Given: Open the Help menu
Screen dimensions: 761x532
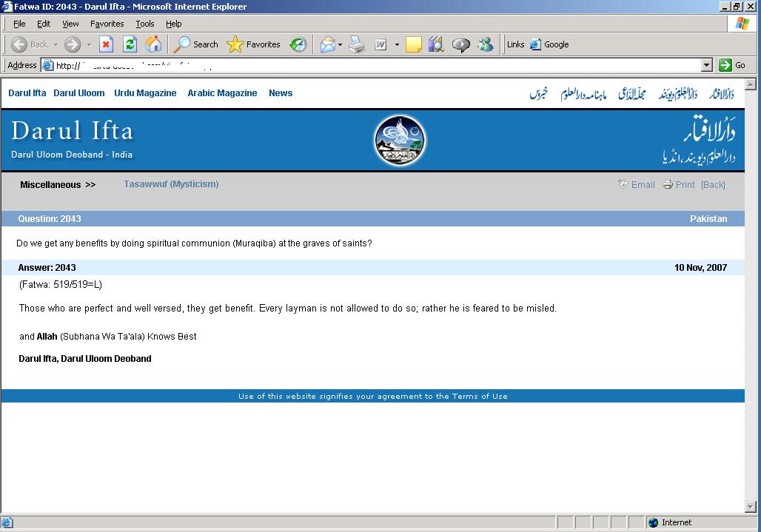Looking at the screenshot, I should [174, 24].
